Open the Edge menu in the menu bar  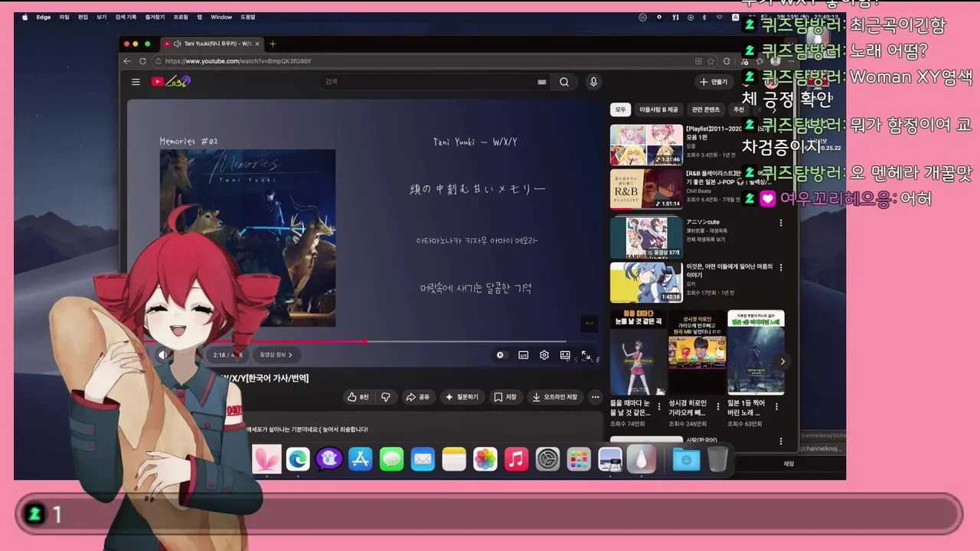pos(44,17)
